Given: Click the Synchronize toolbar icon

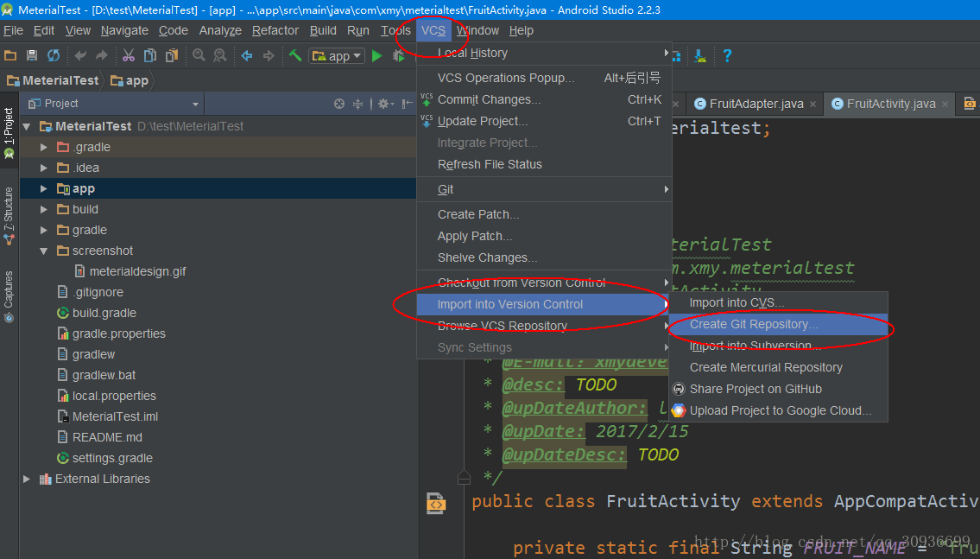Looking at the screenshot, I should [54, 55].
